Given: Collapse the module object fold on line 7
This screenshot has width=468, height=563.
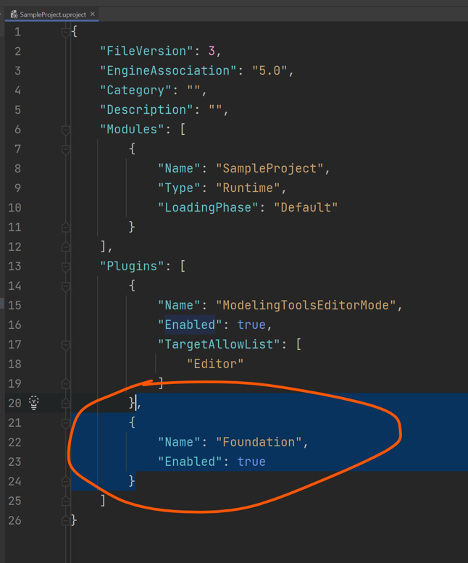Looking at the screenshot, I should click(65, 149).
